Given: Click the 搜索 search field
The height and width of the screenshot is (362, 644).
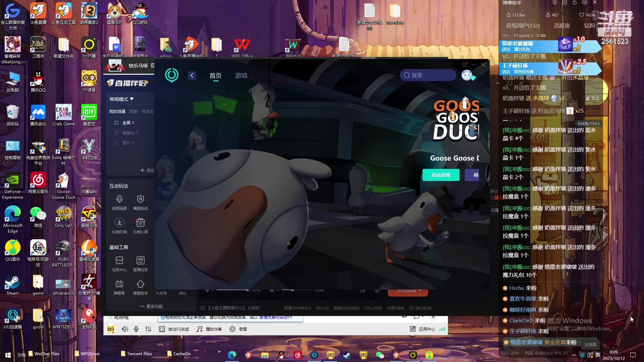Looking at the screenshot, I should point(428,75).
